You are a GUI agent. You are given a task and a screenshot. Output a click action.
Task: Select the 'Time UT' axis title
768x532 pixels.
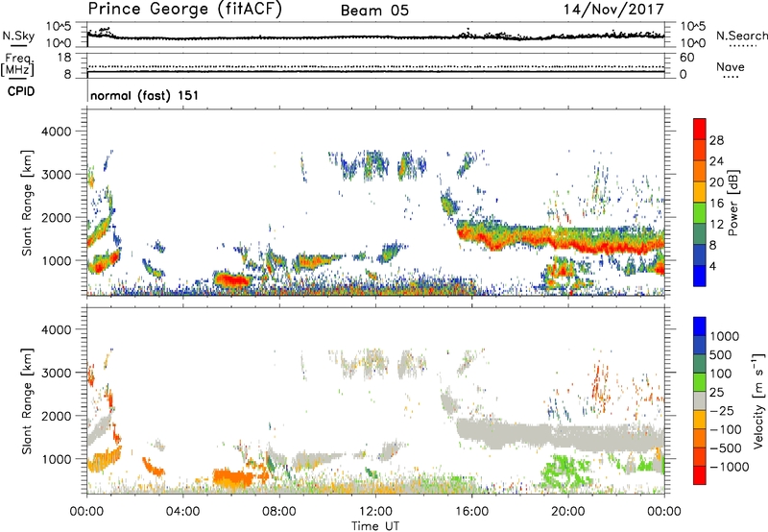click(x=375, y=526)
